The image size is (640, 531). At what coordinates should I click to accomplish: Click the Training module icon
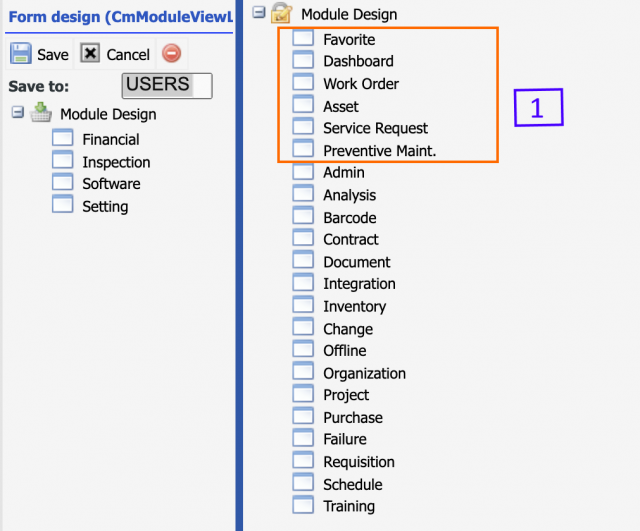click(303, 506)
